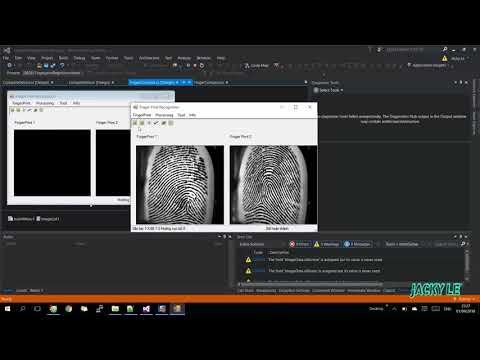Open Visual Studio Build menu
480x360 pixels.
pos(63,58)
